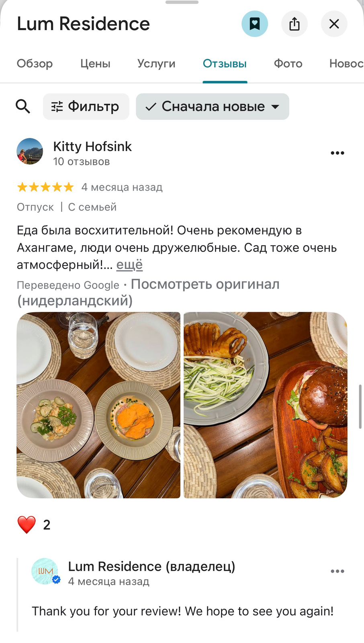Open the Фильтр options
Image resolution: width=364 pixels, height=643 pixels.
(x=86, y=106)
